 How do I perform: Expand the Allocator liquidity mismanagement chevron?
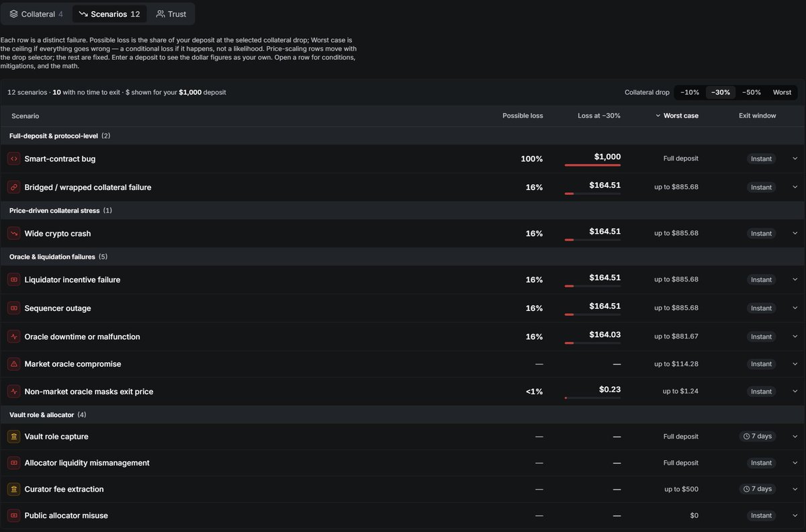click(795, 463)
